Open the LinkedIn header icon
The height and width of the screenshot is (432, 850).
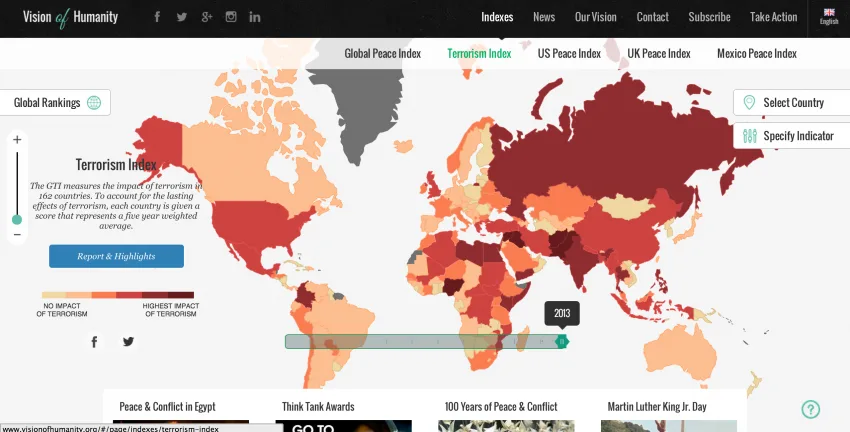tap(255, 17)
